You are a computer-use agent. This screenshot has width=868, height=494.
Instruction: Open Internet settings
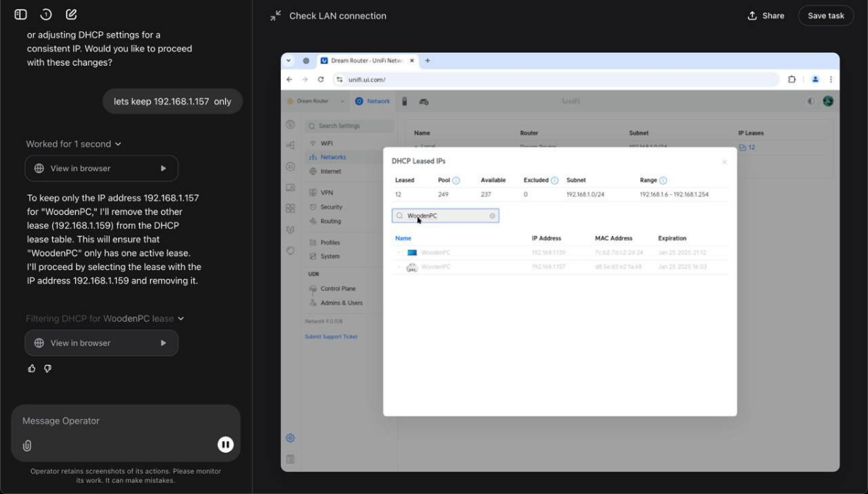(x=331, y=172)
